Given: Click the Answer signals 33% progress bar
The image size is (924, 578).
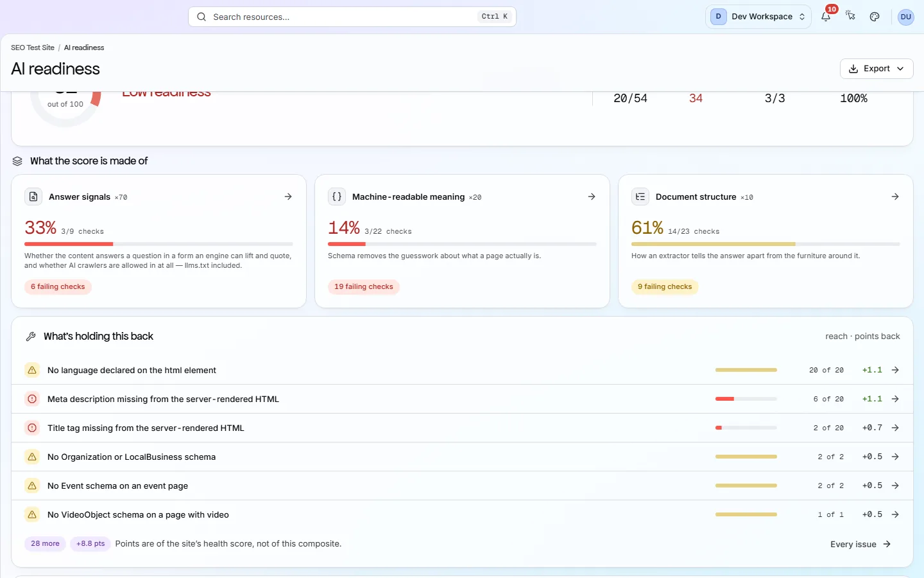Looking at the screenshot, I should click(158, 244).
